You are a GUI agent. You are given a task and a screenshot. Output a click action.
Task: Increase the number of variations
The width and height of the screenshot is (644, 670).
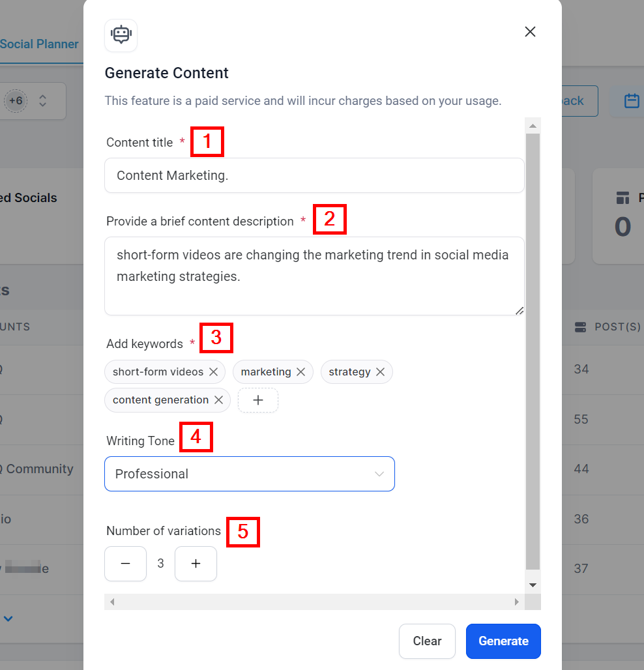196,564
